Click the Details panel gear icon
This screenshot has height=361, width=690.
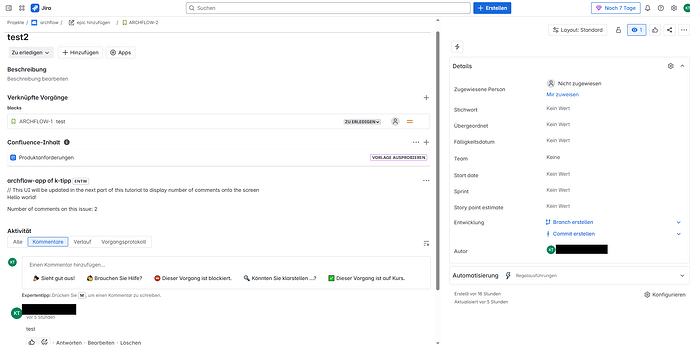(670, 66)
